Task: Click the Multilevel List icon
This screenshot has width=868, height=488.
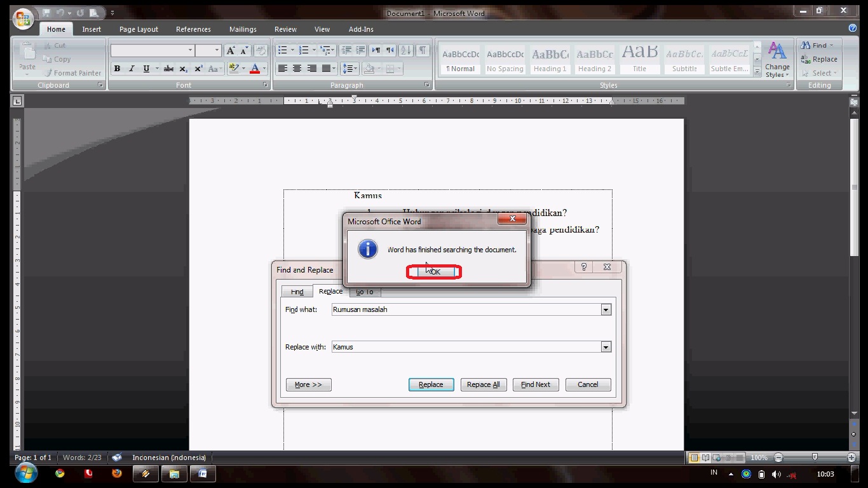Action: tap(327, 50)
